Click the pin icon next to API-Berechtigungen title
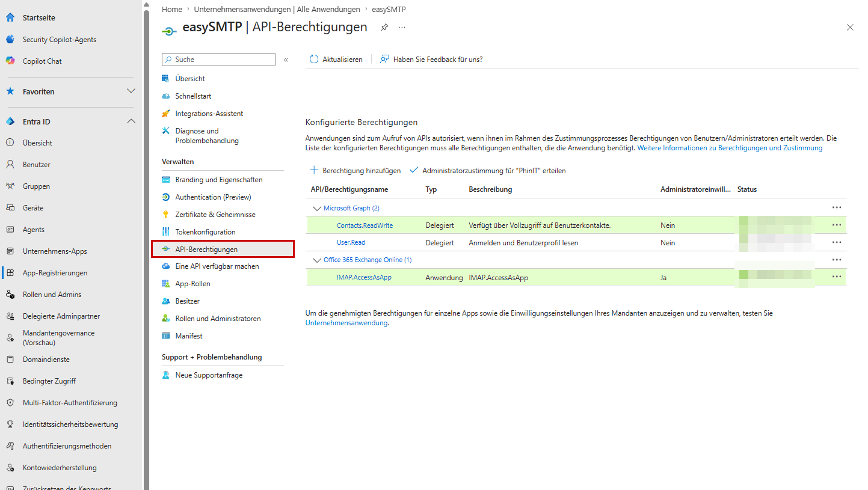 pos(384,28)
